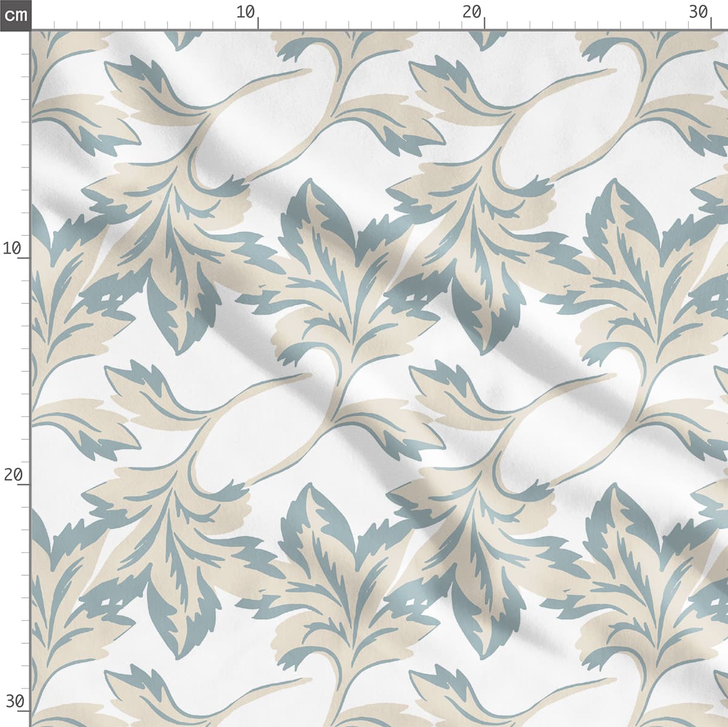Viewport: 728px width, 727px height.
Task: Click the "cm" unit badge
Action: pyautogui.click(x=15, y=15)
